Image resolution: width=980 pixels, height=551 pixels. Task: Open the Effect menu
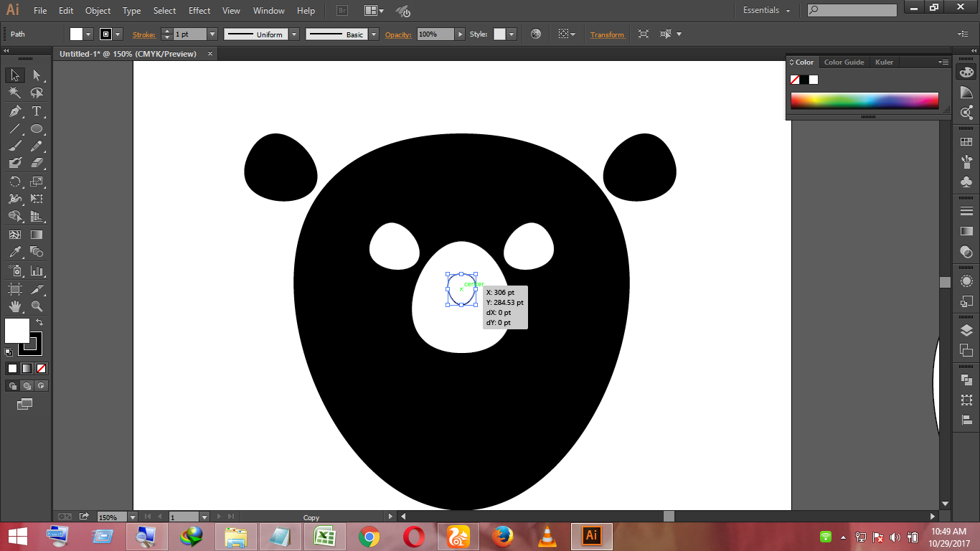coord(199,11)
